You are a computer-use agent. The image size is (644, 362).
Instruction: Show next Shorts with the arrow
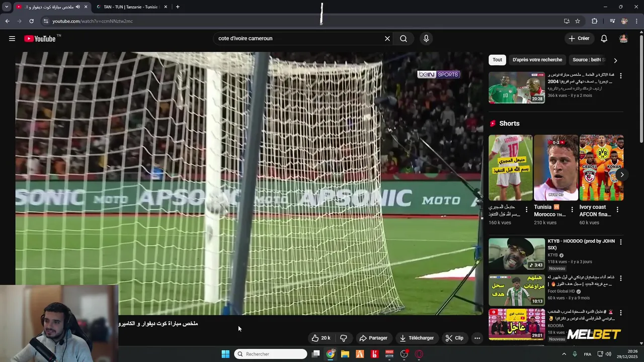pos(622,174)
